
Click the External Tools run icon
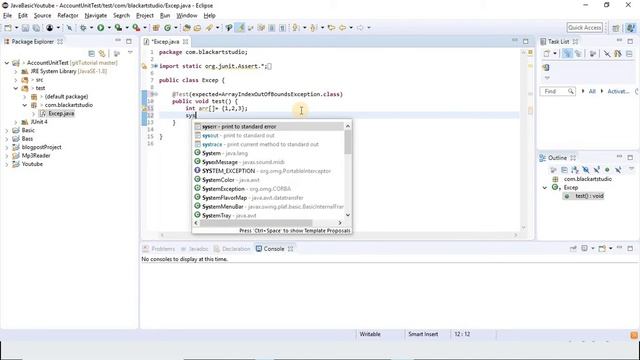coord(136,28)
